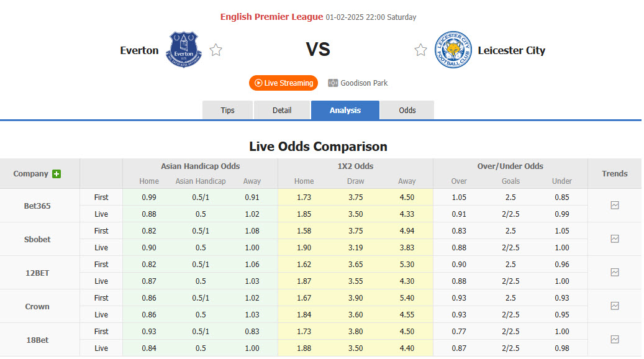Screen dimensions: 644x359
Task: Expand Crown's Live odds row
Action: [x=101, y=314]
